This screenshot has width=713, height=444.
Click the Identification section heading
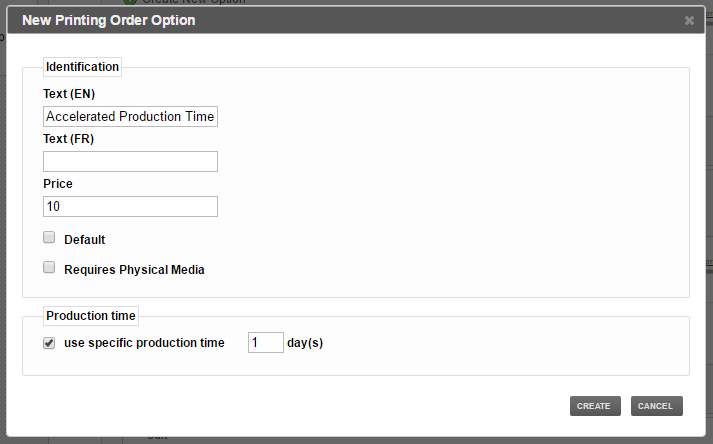(x=82, y=67)
